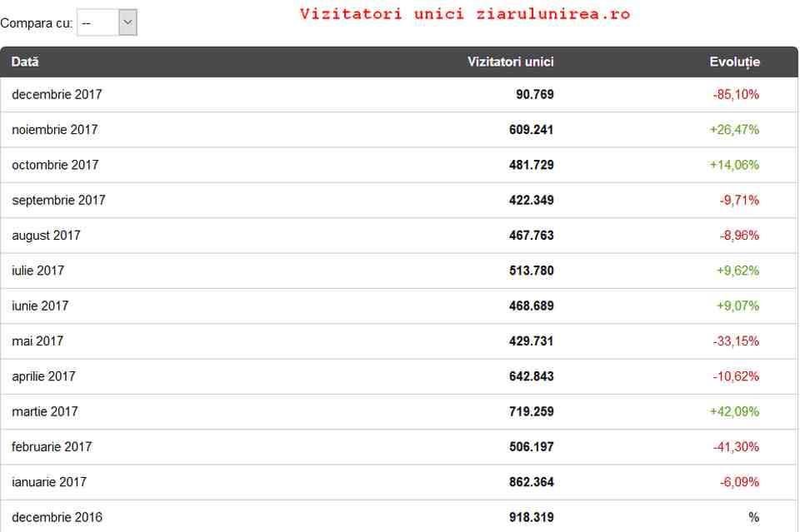Select the noiembrie 2017 row

(x=399, y=129)
